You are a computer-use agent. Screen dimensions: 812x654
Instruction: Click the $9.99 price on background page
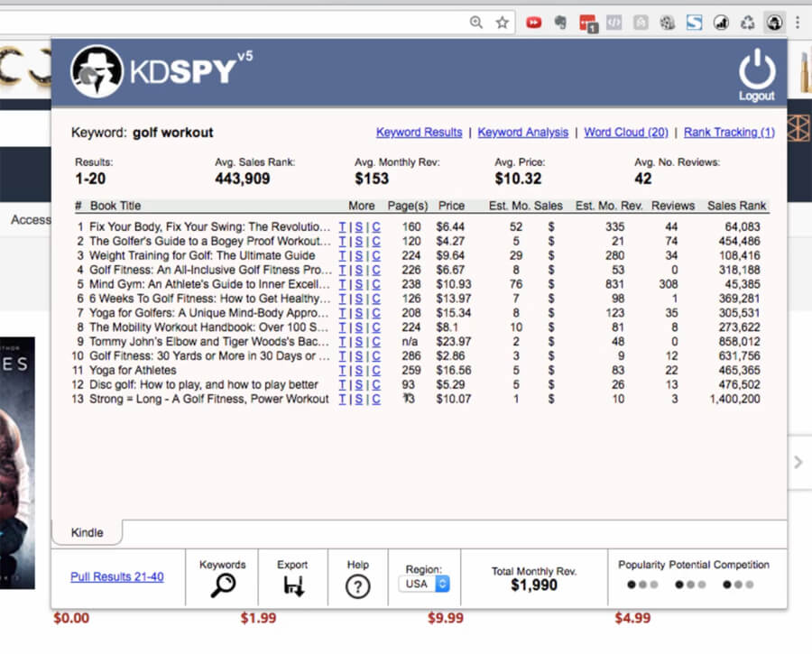[446, 618]
